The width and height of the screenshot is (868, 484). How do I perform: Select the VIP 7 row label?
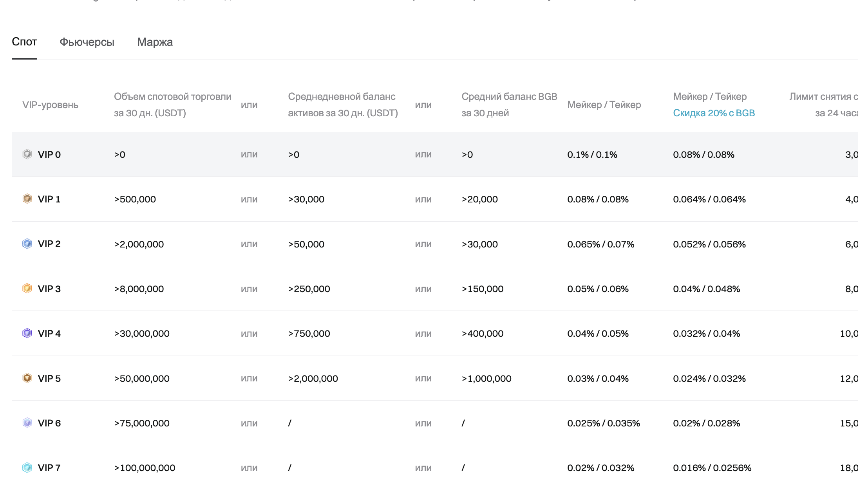(49, 468)
